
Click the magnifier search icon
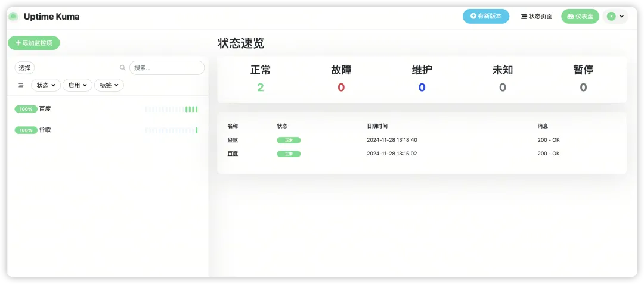pos(122,68)
